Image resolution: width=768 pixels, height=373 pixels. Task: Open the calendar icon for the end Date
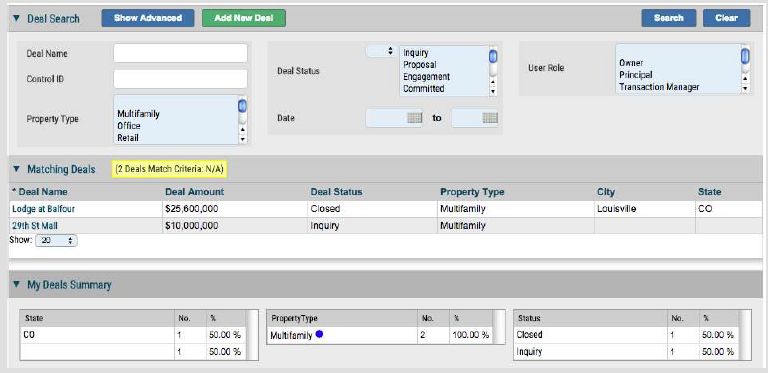point(490,118)
